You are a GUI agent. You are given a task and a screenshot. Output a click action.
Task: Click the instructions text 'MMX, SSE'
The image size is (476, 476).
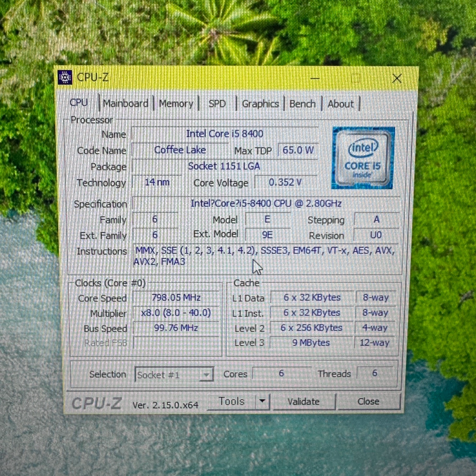pos(156,250)
